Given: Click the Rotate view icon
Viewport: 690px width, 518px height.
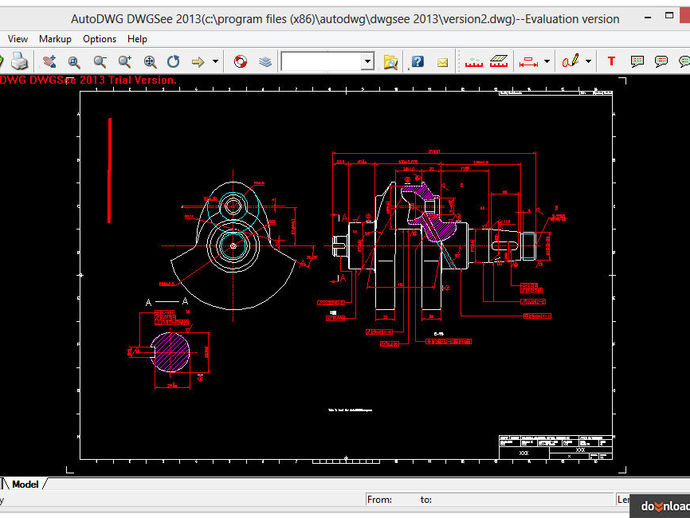Looking at the screenshot, I should pos(173,62).
